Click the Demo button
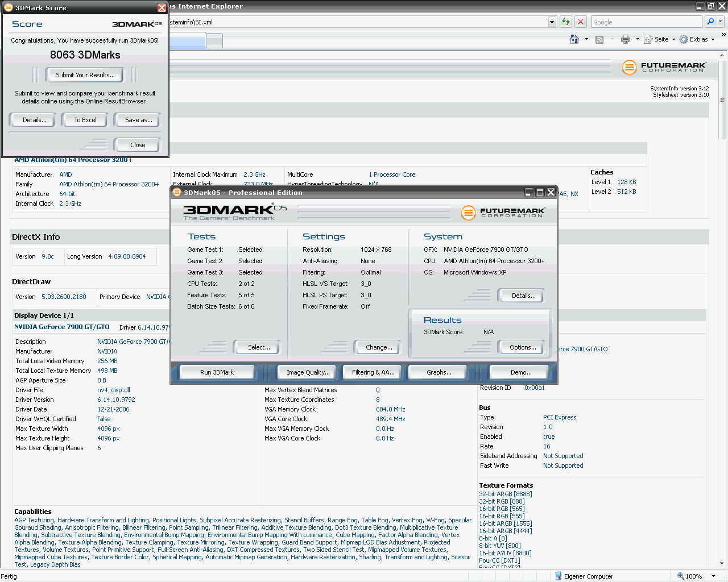The width and height of the screenshot is (728, 582). 520,372
